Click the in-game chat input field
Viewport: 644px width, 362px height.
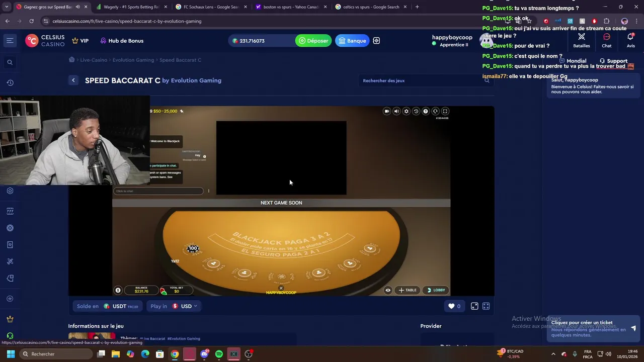click(158, 191)
